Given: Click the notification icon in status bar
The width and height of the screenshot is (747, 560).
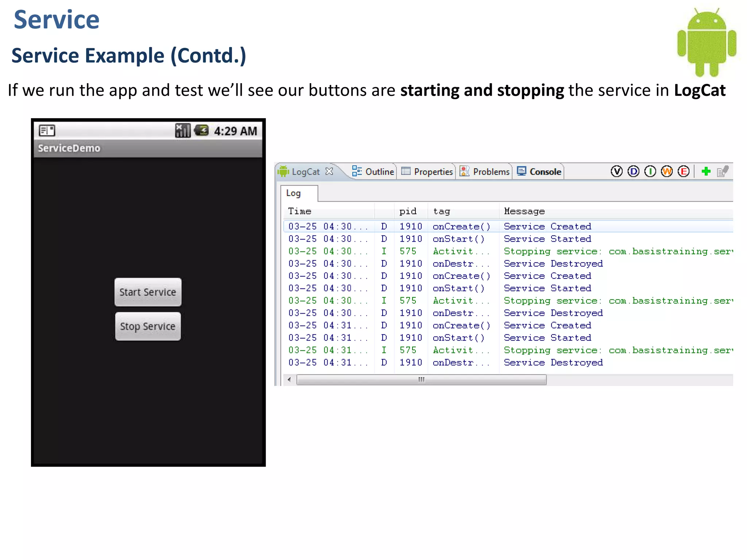Looking at the screenshot, I should point(47,131).
